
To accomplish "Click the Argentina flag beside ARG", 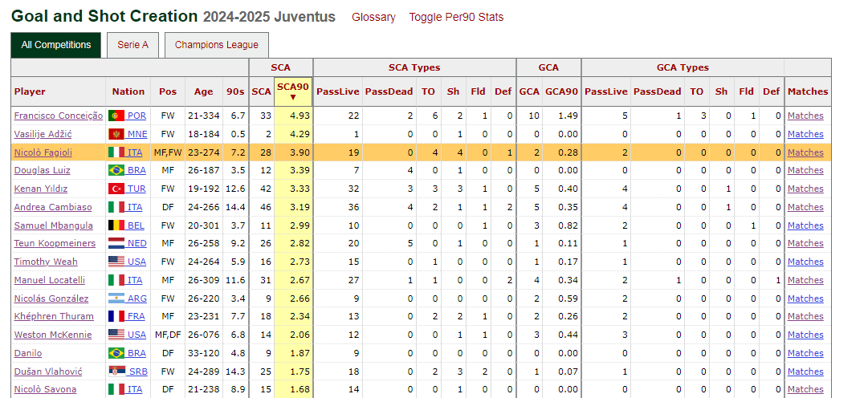I will [x=116, y=298].
